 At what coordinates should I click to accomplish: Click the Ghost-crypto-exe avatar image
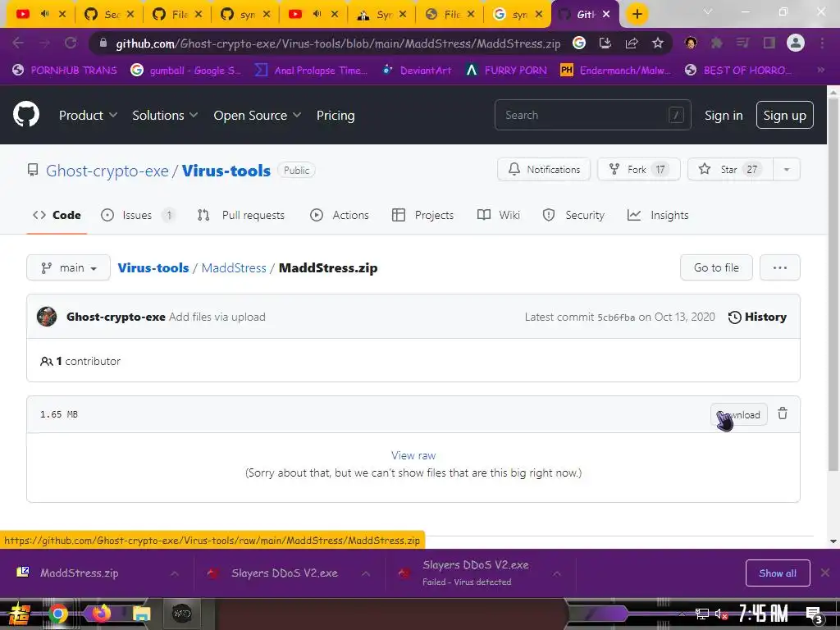tap(47, 317)
